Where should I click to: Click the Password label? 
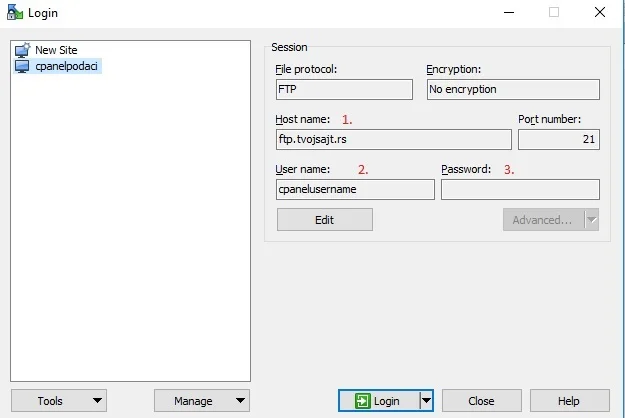click(x=466, y=169)
